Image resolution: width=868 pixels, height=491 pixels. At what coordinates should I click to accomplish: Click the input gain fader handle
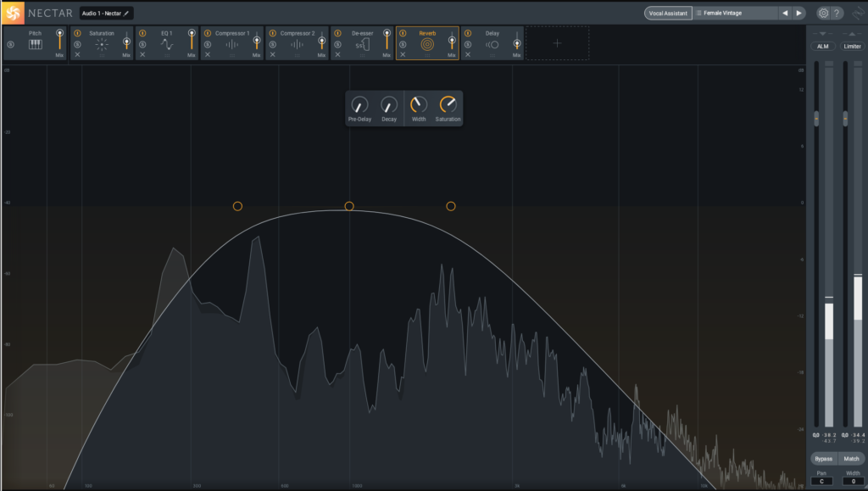pos(816,119)
